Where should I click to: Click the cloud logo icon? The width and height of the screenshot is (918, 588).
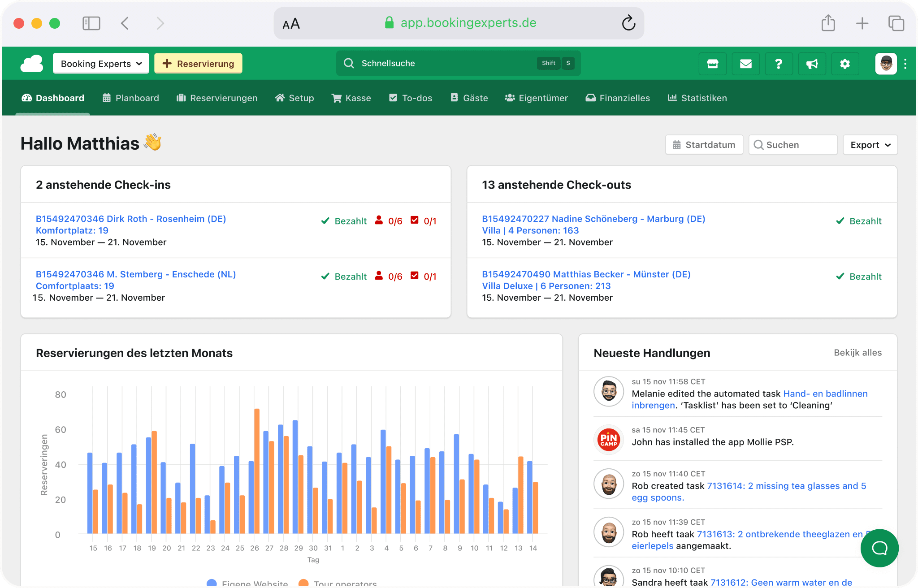tap(32, 64)
